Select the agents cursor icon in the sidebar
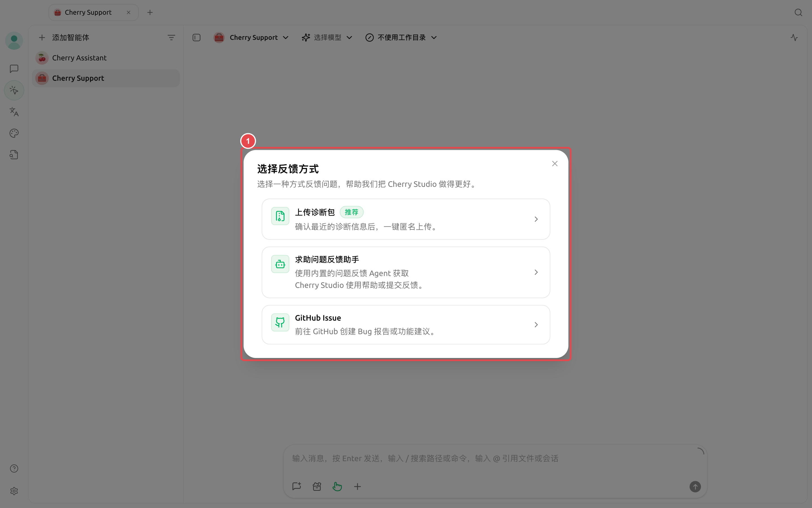 point(14,90)
